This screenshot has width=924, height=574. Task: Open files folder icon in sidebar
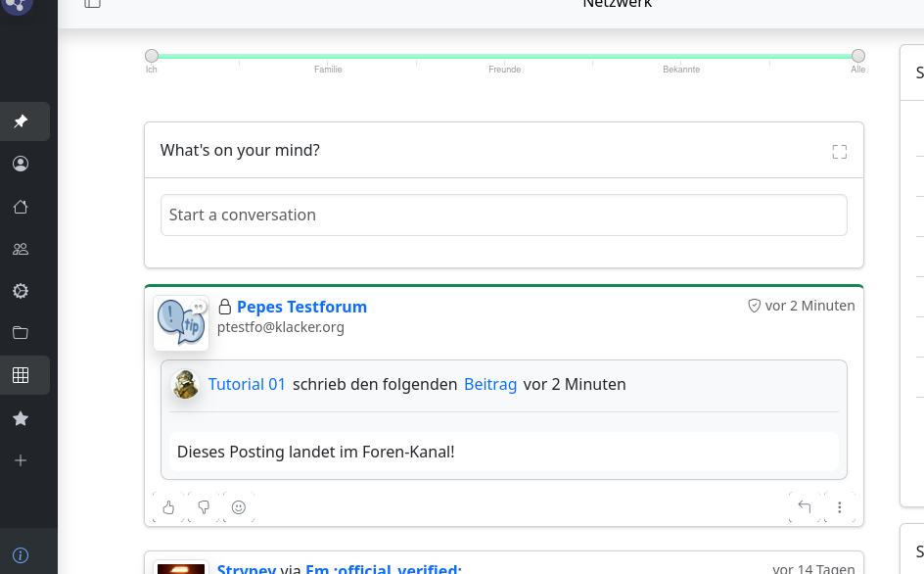pyautogui.click(x=21, y=333)
